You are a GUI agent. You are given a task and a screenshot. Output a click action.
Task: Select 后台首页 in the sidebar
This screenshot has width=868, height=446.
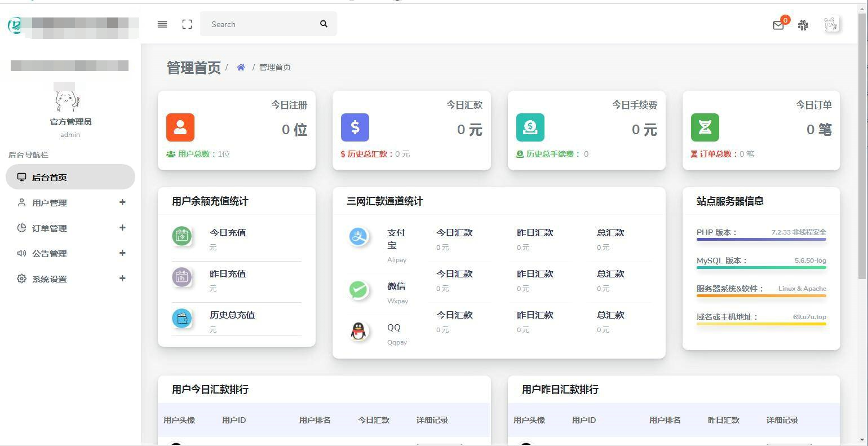[50, 178]
